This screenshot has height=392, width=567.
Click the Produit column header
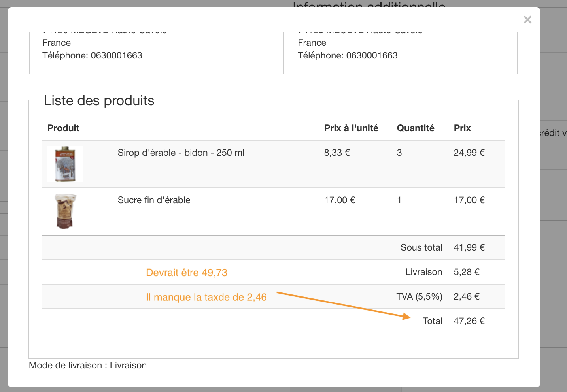coord(63,128)
